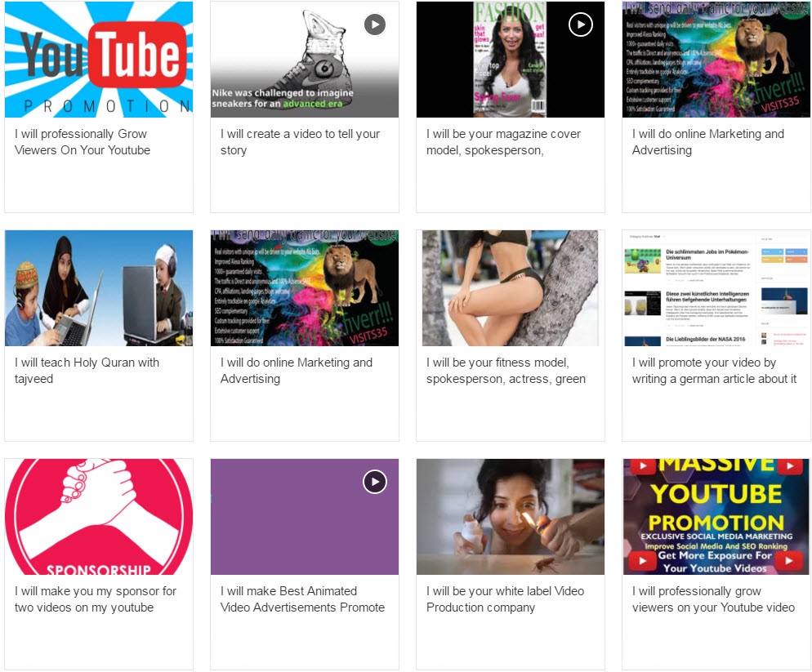This screenshot has height=672, width=812.
Task: Click the title under Massive YouTube Promotion image
Action: [x=713, y=599]
